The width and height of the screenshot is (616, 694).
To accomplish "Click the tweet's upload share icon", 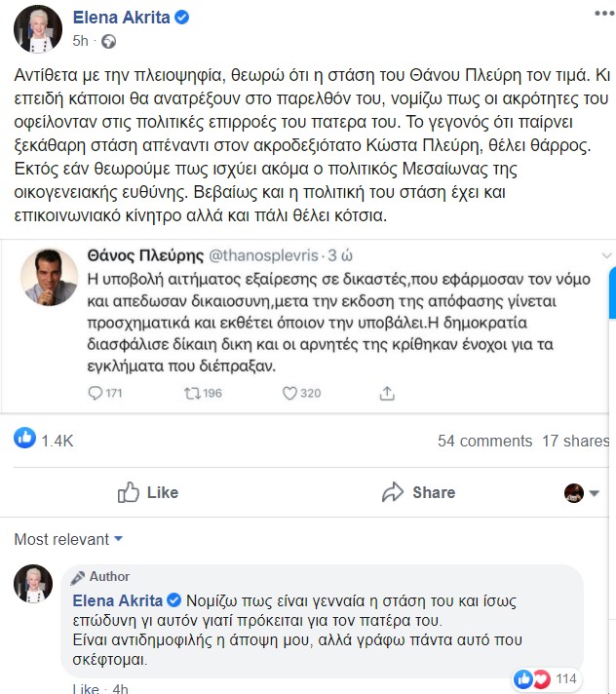I will coord(387,393).
